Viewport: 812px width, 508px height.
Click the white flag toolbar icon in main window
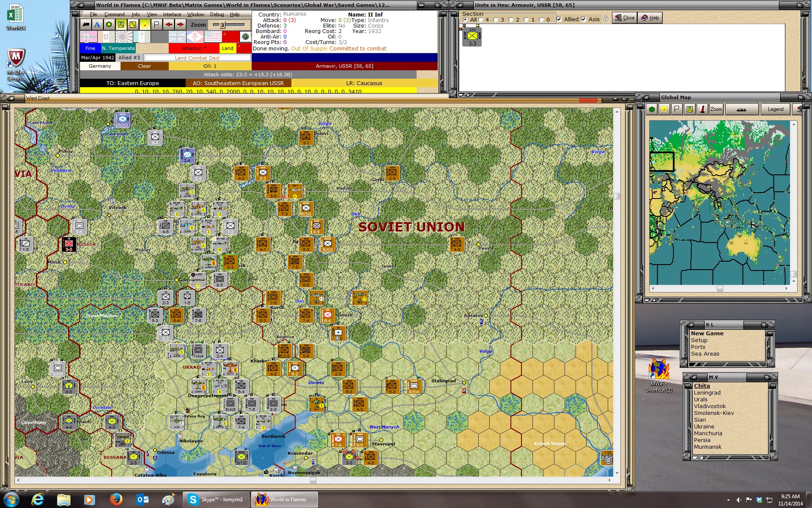[x=156, y=25]
